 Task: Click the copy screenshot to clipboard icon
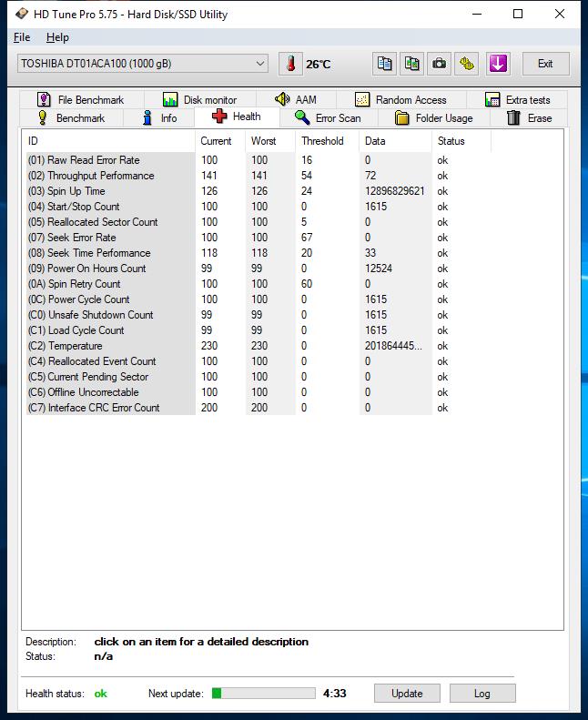point(411,64)
